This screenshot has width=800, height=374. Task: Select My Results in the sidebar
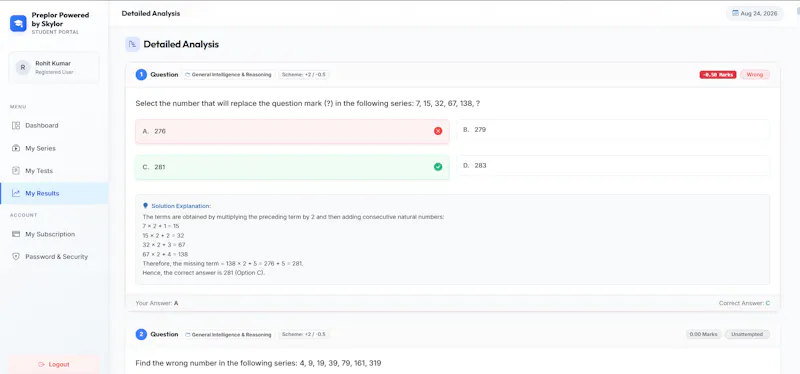54,193
